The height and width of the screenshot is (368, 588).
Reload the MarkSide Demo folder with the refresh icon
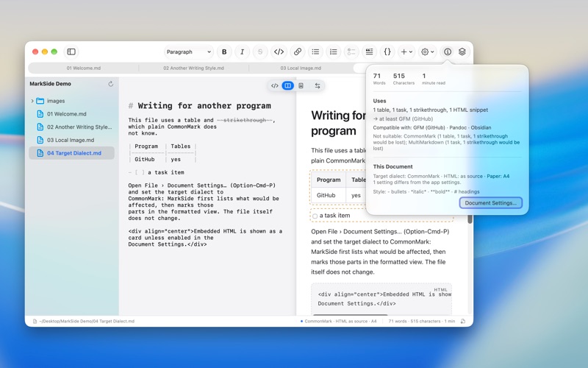(x=111, y=84)
